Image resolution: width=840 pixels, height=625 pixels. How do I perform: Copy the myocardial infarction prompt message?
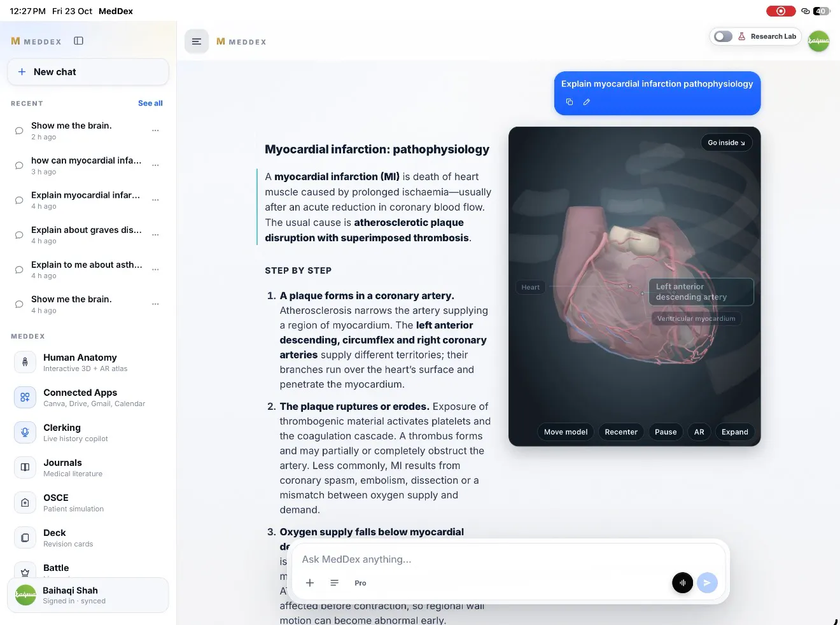pos(570,102)
